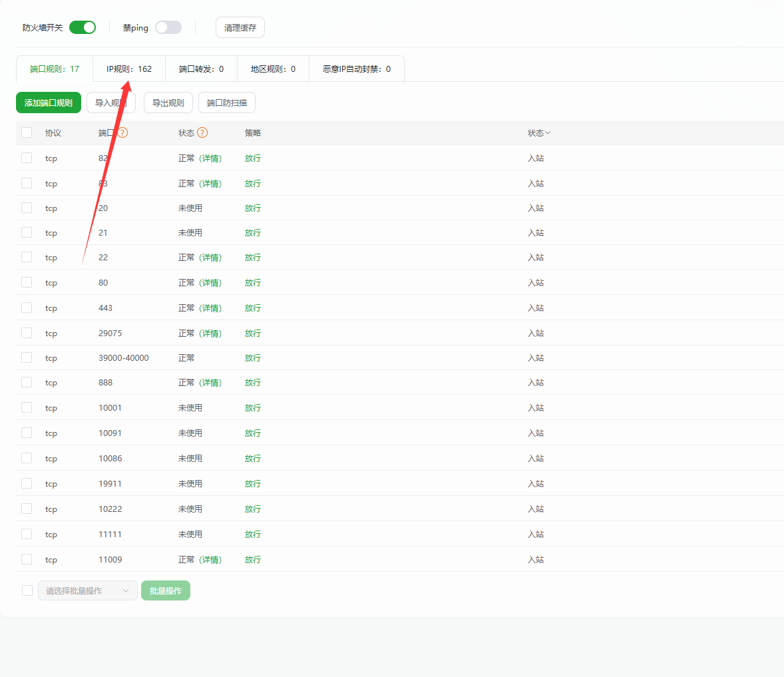Click the help icon next to 端口 header
The image size is (784, 677).
coord(122,132)
